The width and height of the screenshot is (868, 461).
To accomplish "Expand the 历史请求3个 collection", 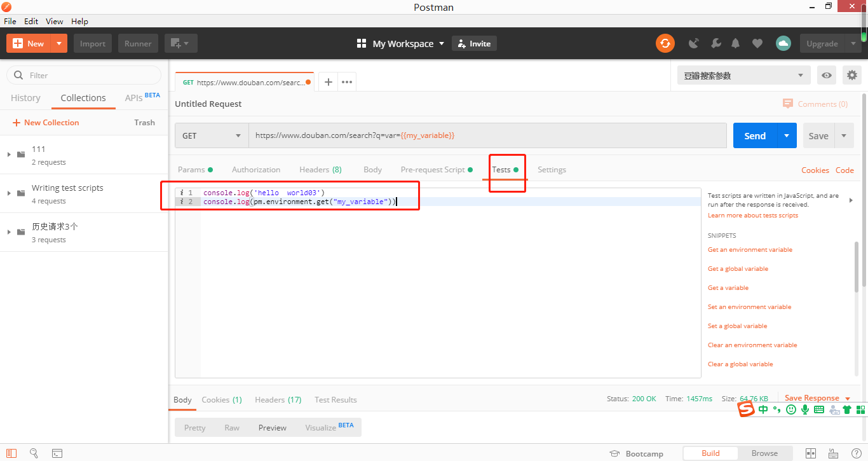I will pyautogui.click(x=9, y=232).
